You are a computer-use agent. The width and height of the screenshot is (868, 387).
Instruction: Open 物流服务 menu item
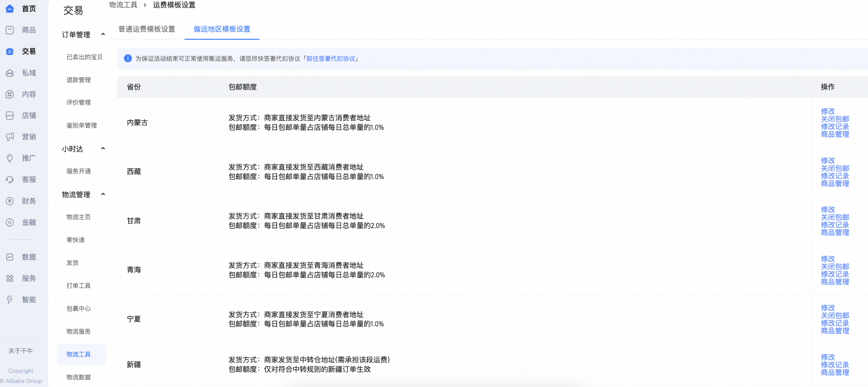click(x=79, y=331)
